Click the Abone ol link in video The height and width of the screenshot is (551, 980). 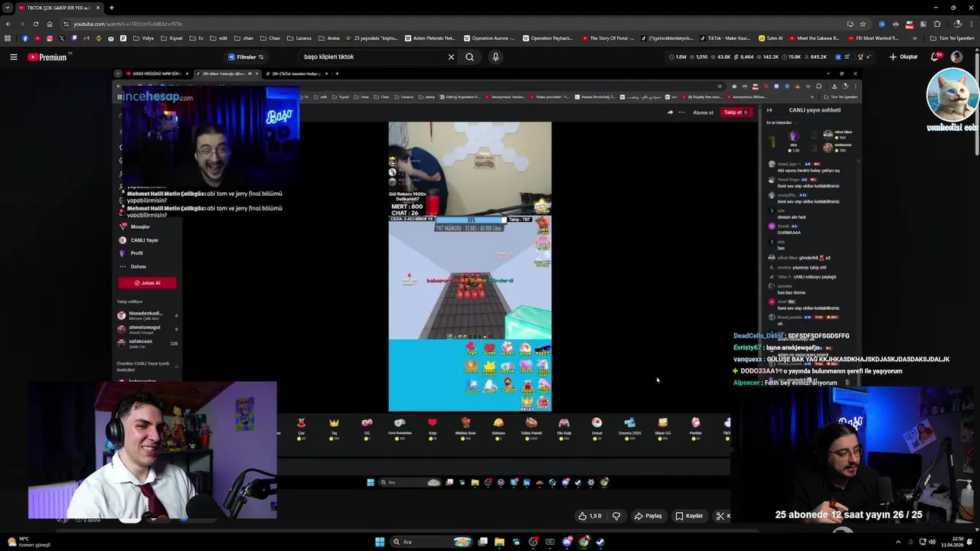coord(703,112)
